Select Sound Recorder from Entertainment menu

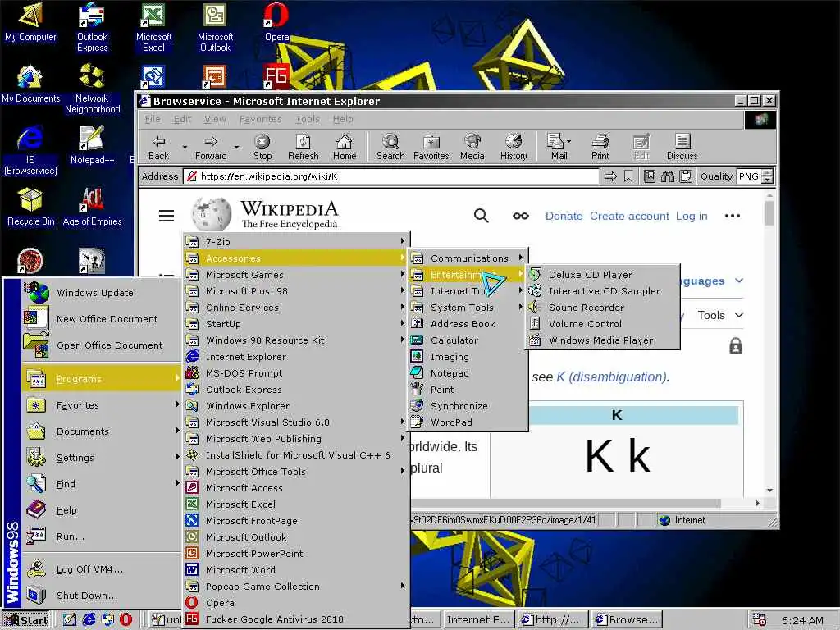point(603,308)
